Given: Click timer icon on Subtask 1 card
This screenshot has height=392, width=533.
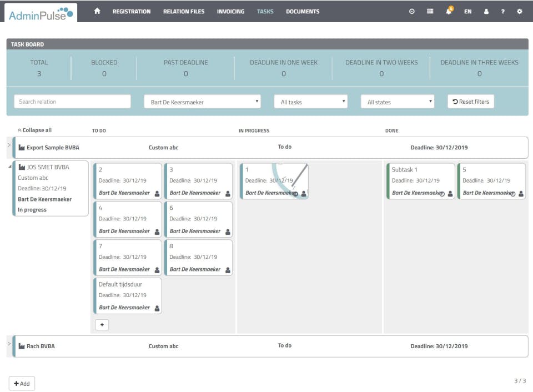Looking at the screenshot, I should [x=442, y=194].
